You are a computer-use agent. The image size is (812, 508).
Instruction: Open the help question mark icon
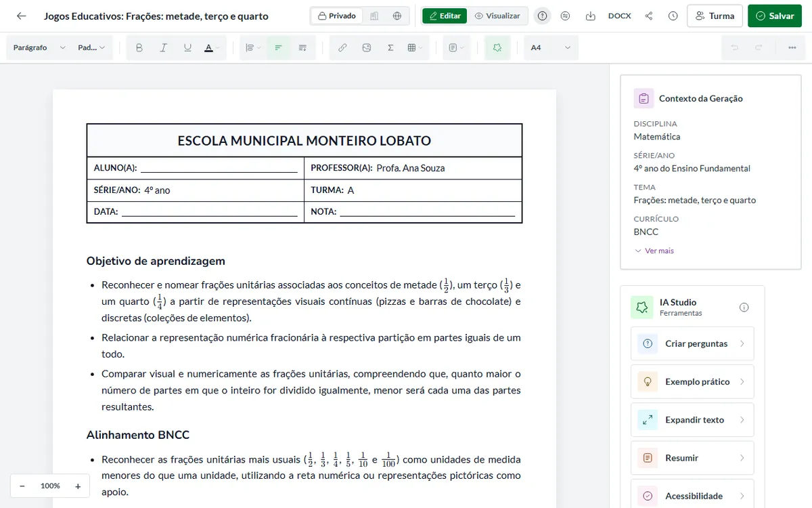click(542, 16)
